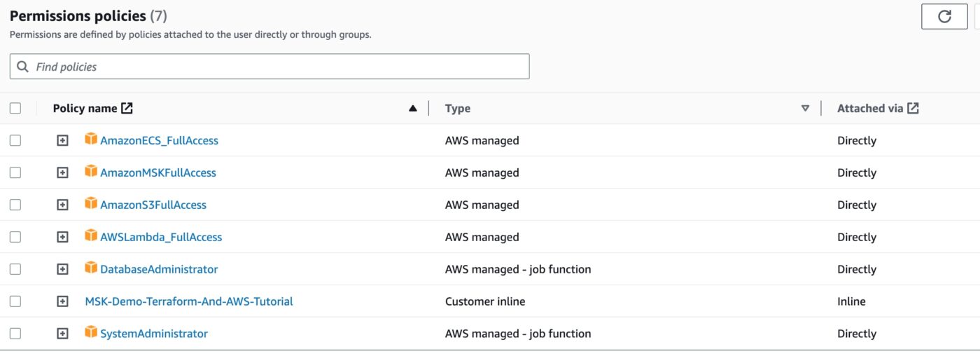This screenshot has width=980, height=354.
Task: Click the search magnifier icon in Find policies
Action: 23,67
